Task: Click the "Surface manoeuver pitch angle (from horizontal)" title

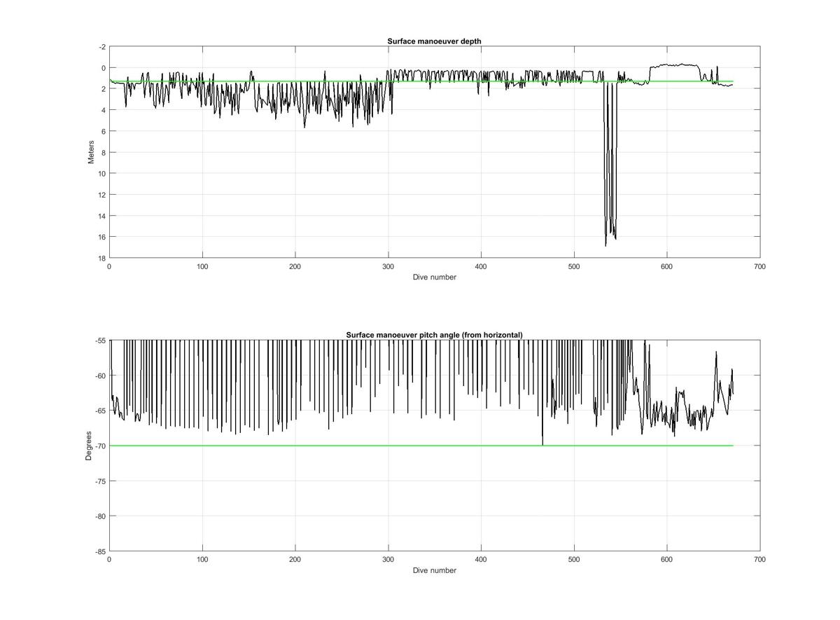Action: pyautogui.click(x=434, y=335)
